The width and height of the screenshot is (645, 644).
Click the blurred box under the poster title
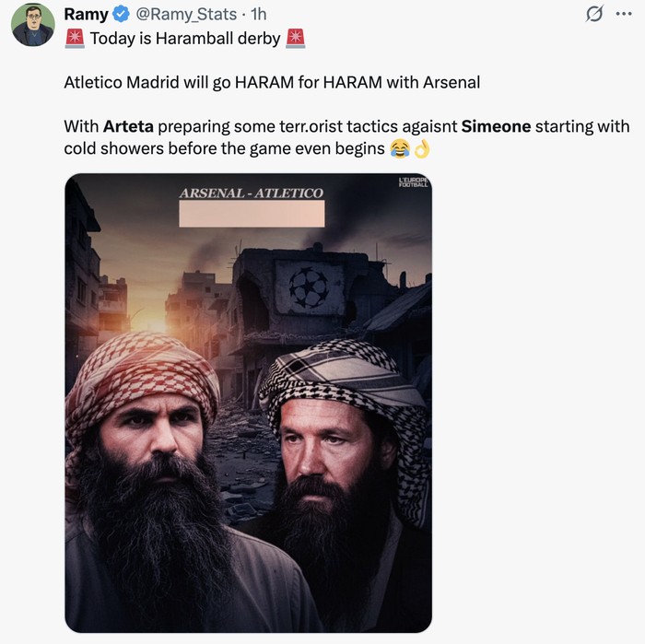click(252, 214)
